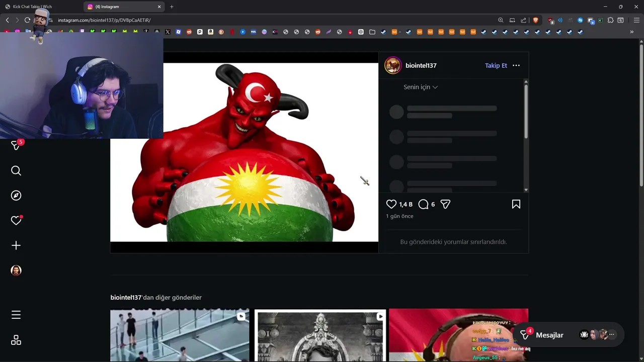Image resolution: width=644 pixels, height=362 pixels.
Task: Click bioIntel137 in 'dan diğer gönderiler heading
Action: [126, 298]
